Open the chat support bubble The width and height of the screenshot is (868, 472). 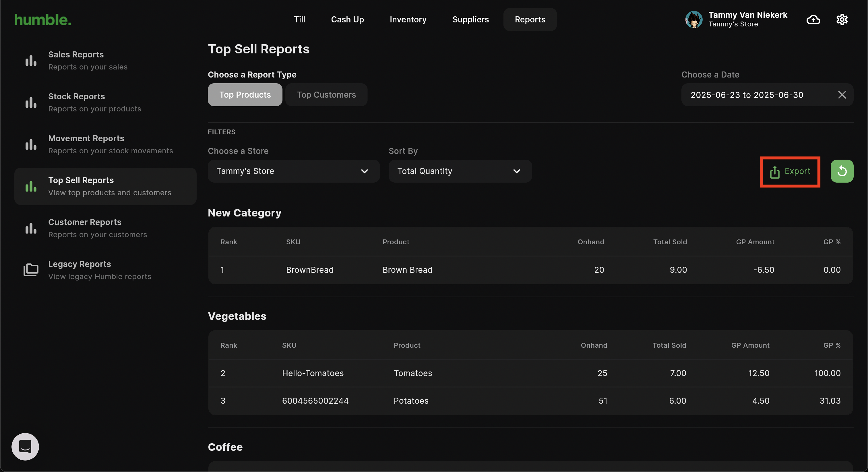25,446
